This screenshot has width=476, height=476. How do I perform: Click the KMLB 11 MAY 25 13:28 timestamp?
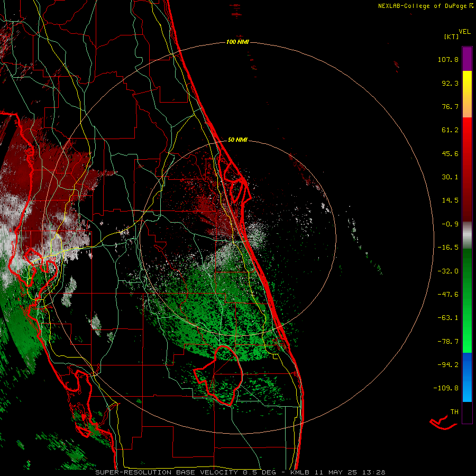(337, 472)
